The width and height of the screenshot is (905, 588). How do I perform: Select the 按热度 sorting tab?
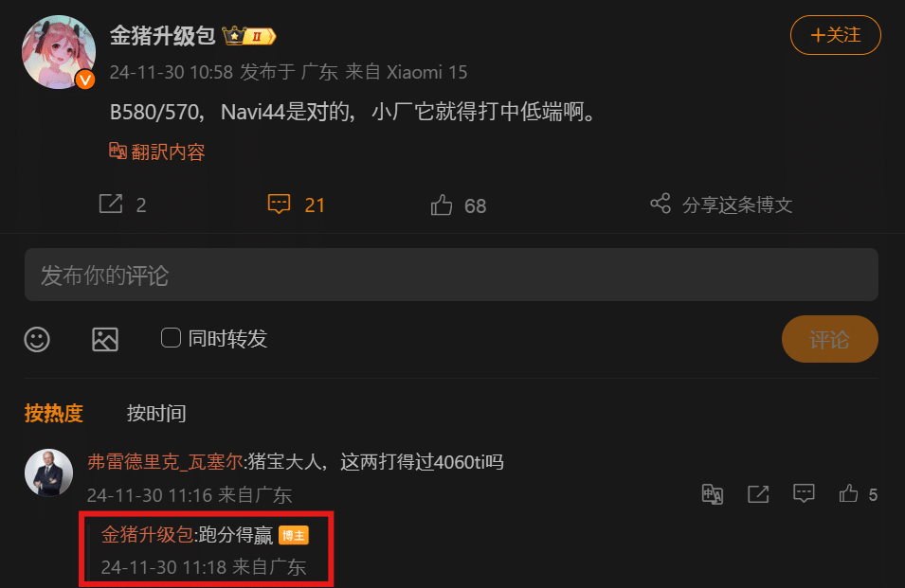tap(54, 414)
